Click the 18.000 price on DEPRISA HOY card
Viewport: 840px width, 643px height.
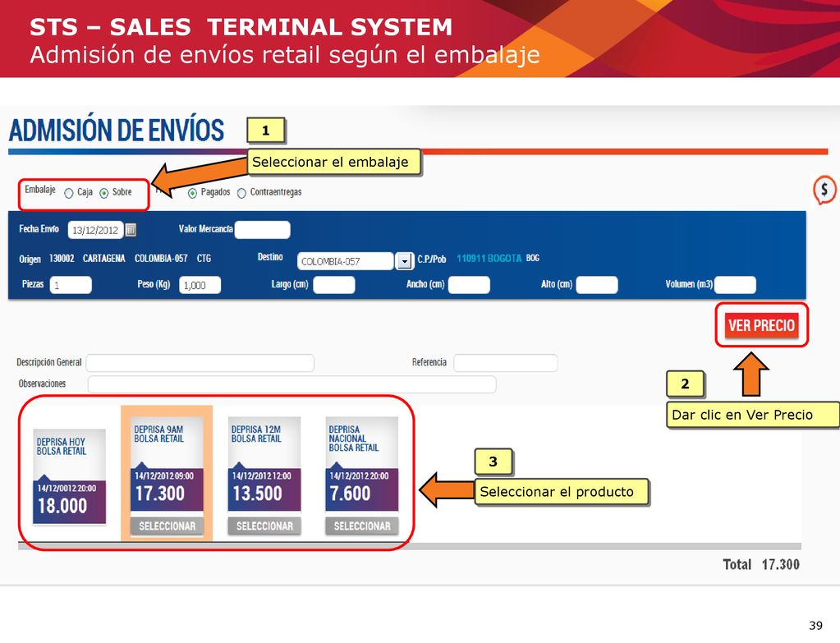pyautogui.click(x=62, y=506)
